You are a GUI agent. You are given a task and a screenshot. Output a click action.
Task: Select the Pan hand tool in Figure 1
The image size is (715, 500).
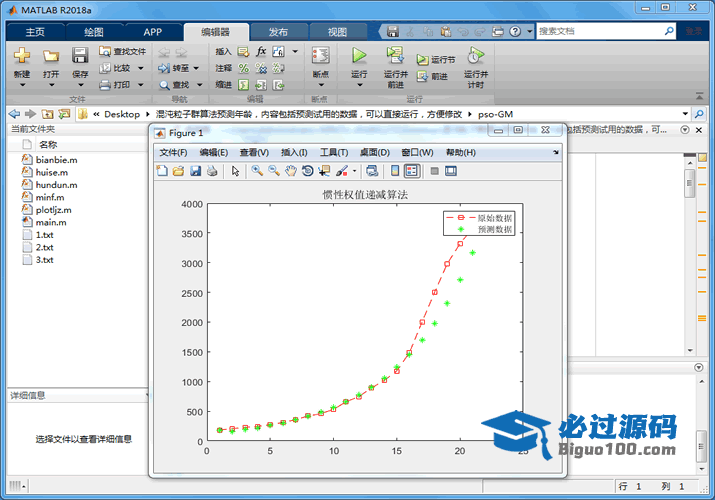tap(290, 171)
